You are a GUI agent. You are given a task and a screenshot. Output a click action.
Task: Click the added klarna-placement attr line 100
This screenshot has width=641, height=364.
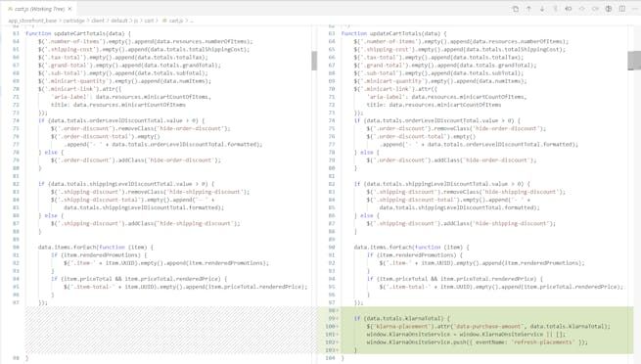[x=488, y=326]
